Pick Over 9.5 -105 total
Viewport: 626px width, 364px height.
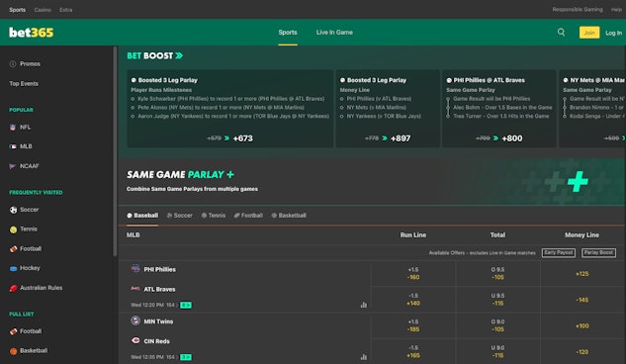497,273
